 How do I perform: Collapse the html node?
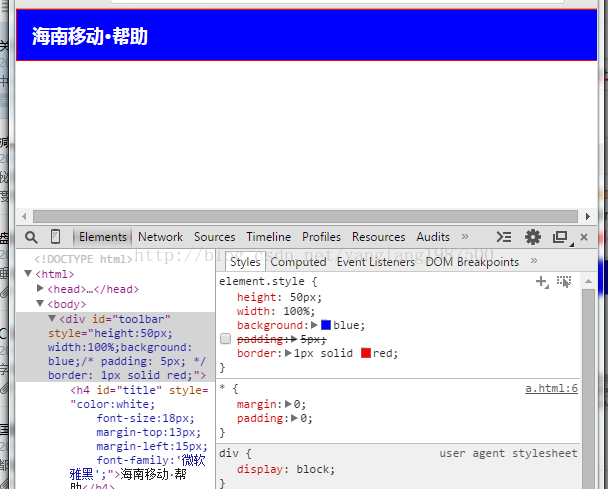click(28, 274)
